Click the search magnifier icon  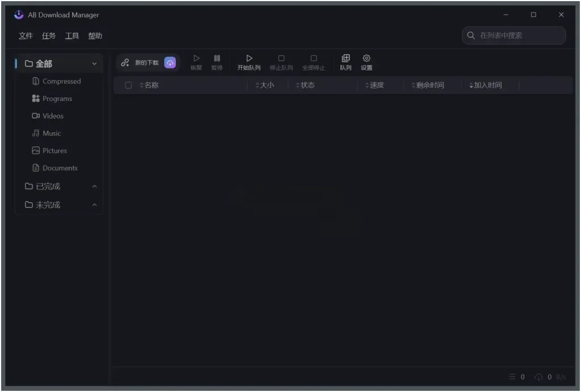coord(470,35)
